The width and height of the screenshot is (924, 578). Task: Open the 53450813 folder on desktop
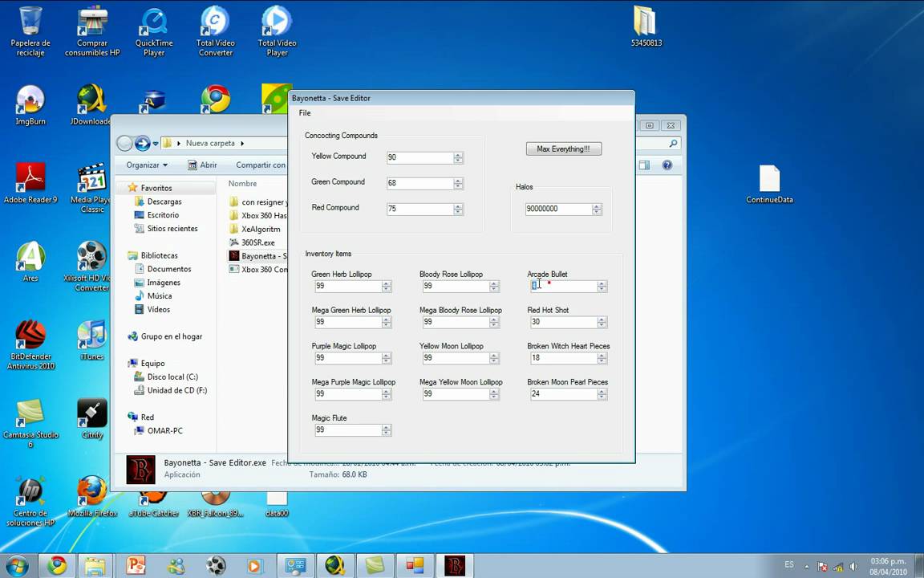coord(646,26)
